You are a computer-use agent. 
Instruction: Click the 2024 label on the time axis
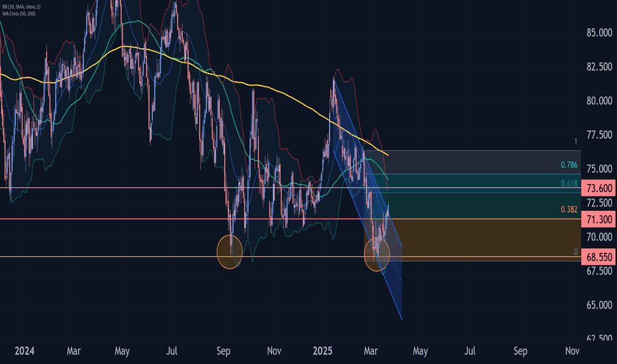pyautogui.click(x=24, y=351)
